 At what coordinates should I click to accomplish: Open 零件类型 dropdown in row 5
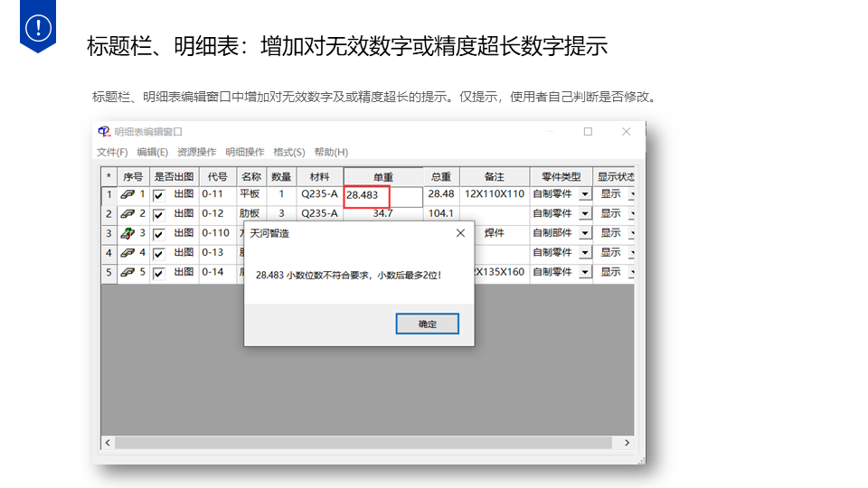[585, 272]
